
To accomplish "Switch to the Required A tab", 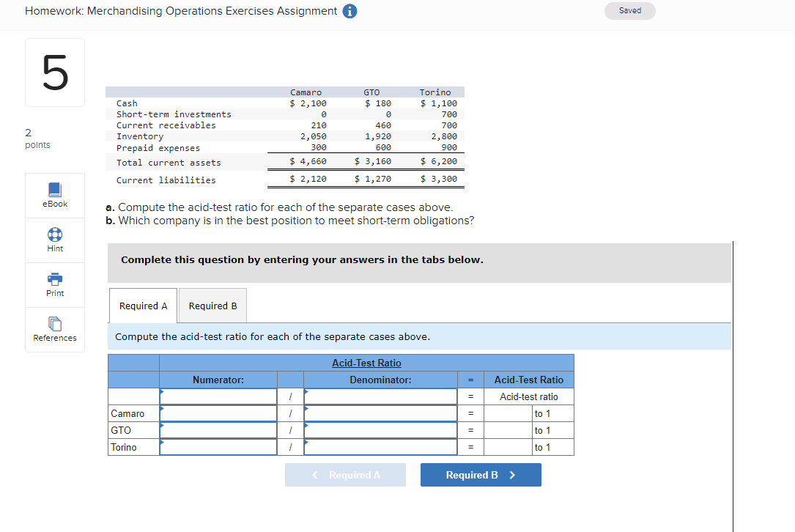I will pyautogui.click(x=143, y=306).
